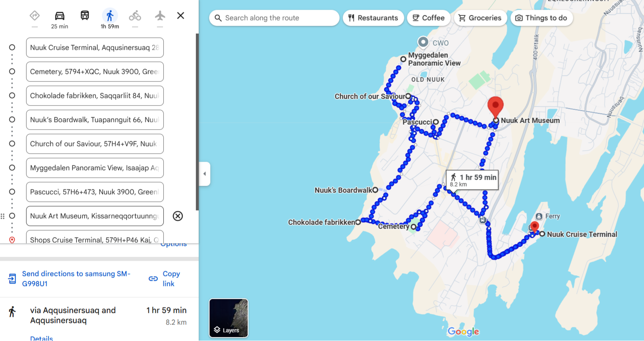Show Things to do along route

[542, 18]
